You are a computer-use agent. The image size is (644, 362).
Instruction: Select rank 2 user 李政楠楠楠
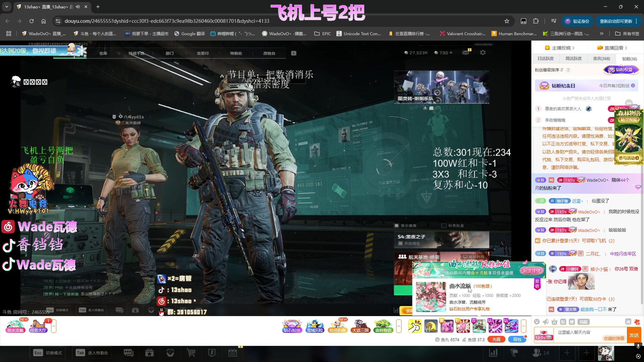[x=555, y=120]
